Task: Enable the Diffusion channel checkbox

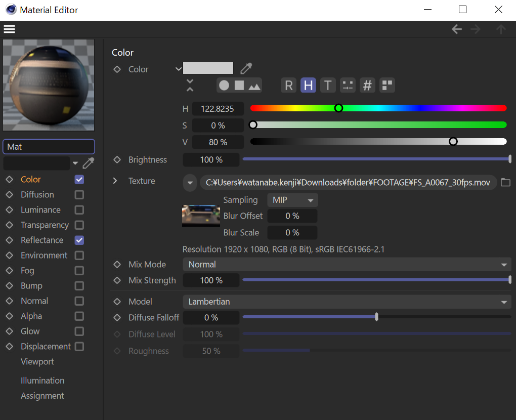Action: pyautogui.click(x=79, y=195)
